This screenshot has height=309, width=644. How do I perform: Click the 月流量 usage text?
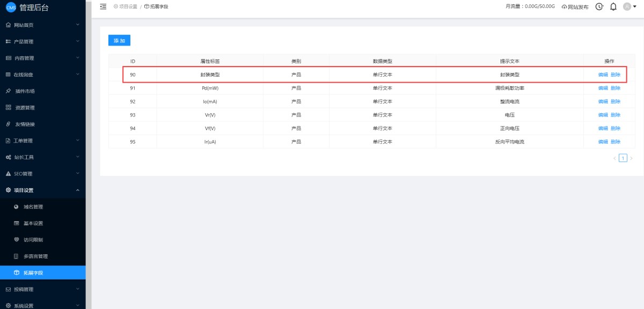click(530, 6)
